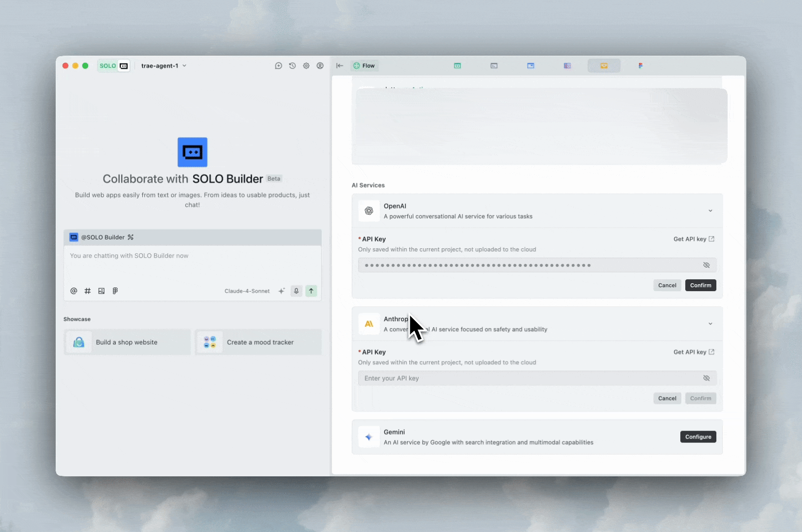The image size is (802, 532).
Task: Click the # context icon in chat input
Action: click(x=88, y=291)
